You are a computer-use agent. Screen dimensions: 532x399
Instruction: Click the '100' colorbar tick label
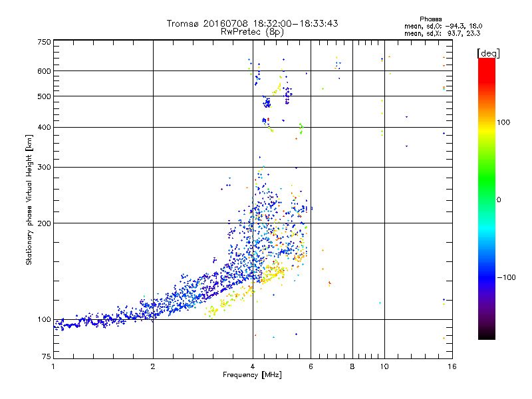(x=503, y=122)
